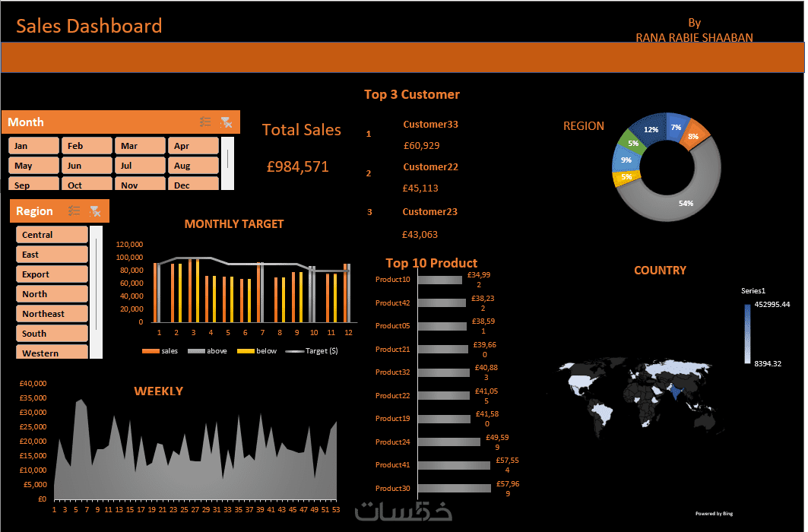Select the Product30 bar in Top 10 chart

click(x=454, y=488)
